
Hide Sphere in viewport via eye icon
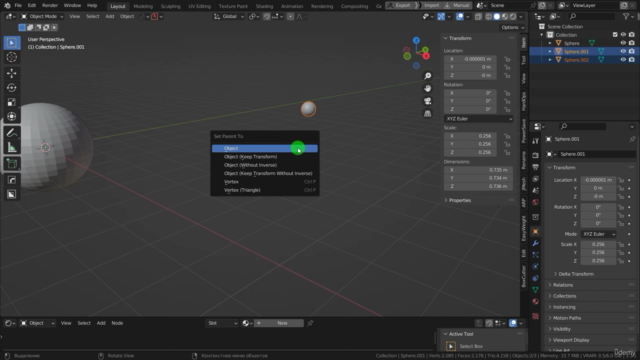click(x=623, y=43)
